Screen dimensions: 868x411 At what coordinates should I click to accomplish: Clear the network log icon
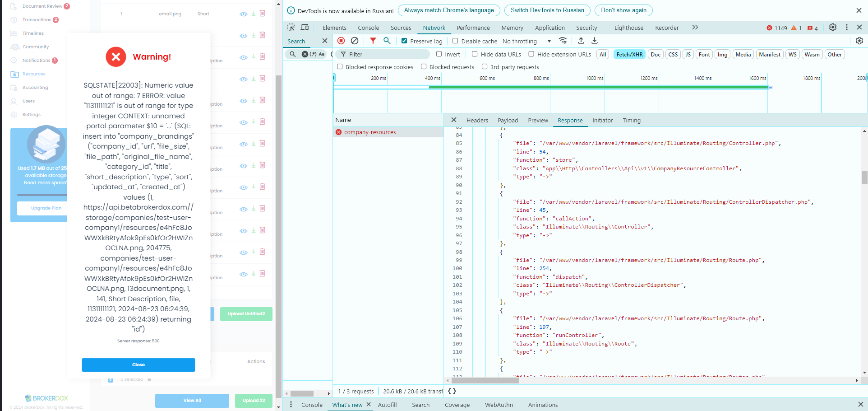tap(355, 41)
